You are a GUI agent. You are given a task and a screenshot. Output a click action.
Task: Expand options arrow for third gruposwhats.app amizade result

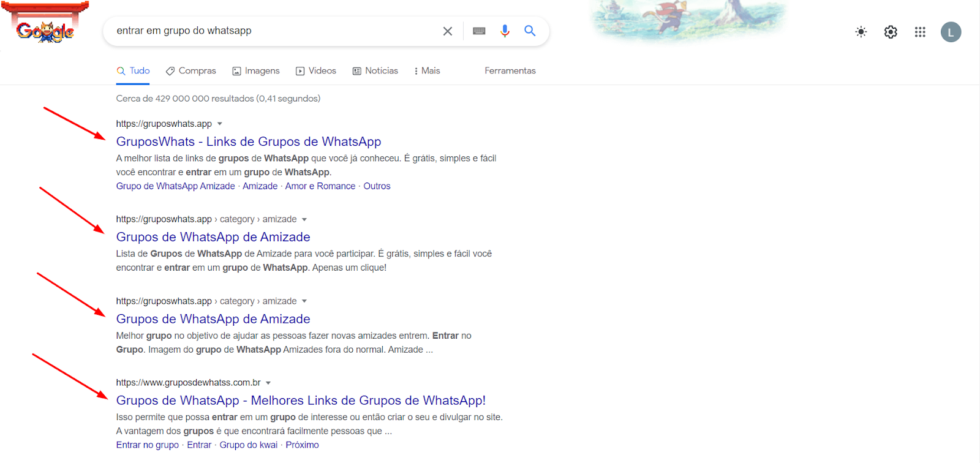304,301
